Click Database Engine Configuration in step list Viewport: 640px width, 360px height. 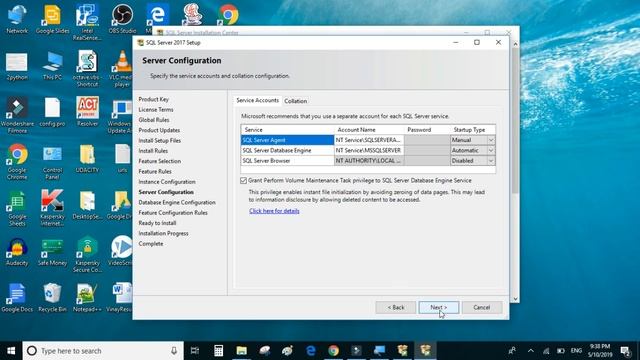(x=177, y=202)
